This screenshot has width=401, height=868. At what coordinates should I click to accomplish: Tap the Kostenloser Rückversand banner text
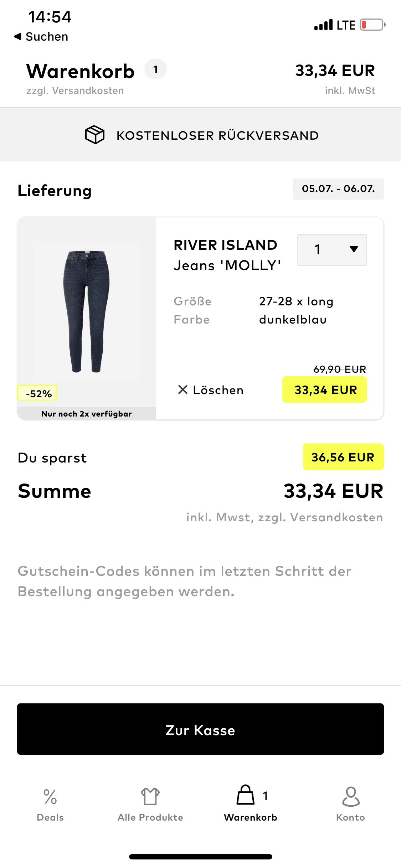(217, 135)
